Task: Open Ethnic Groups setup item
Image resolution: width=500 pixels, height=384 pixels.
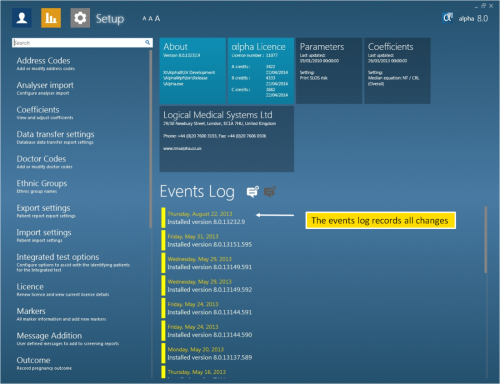Action: click(x=42, y=186)
